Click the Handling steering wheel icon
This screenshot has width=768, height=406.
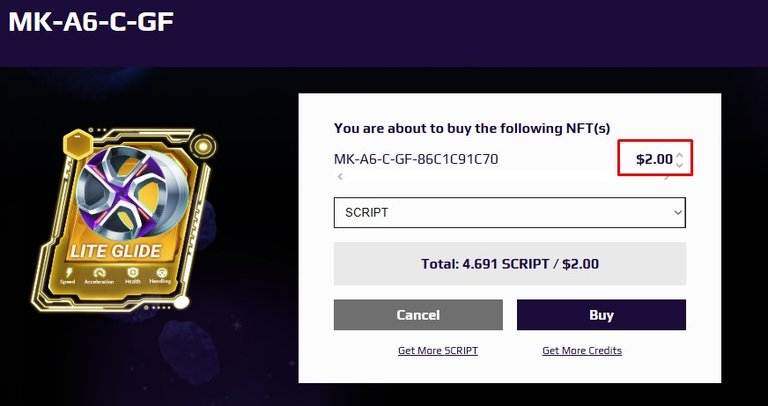pos(161,273)
